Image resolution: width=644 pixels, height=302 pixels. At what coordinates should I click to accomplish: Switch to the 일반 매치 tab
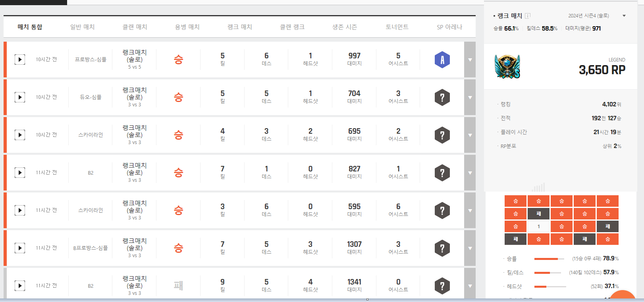coord(82,27)
